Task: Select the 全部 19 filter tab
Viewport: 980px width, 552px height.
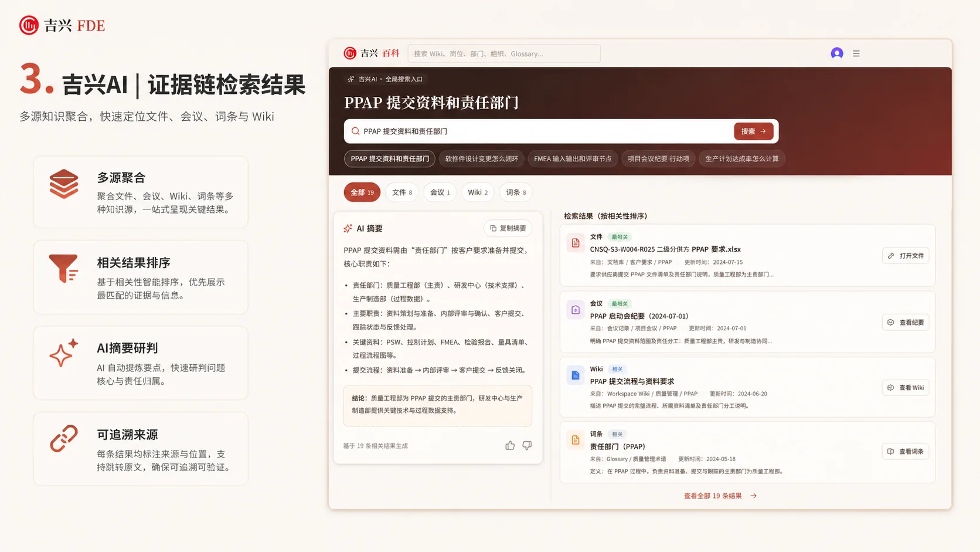Action: pyautogui.click(x=362, y=192)
